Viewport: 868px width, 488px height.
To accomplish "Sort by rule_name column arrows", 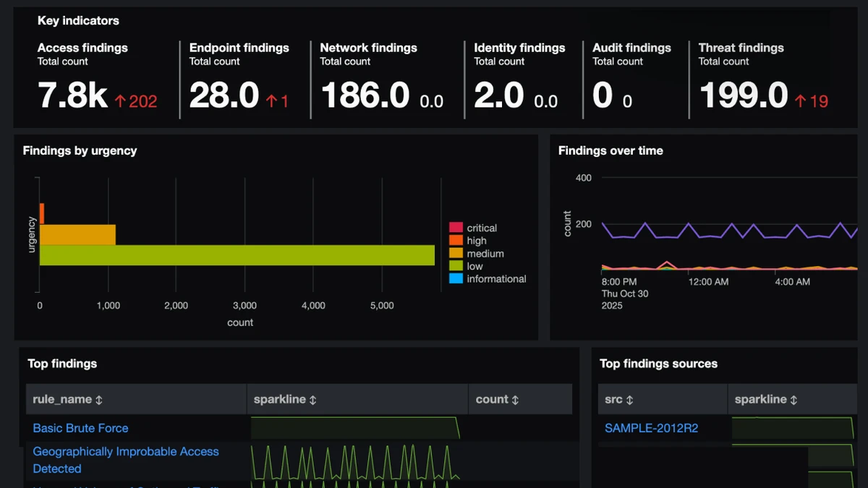I will point(99,400).
